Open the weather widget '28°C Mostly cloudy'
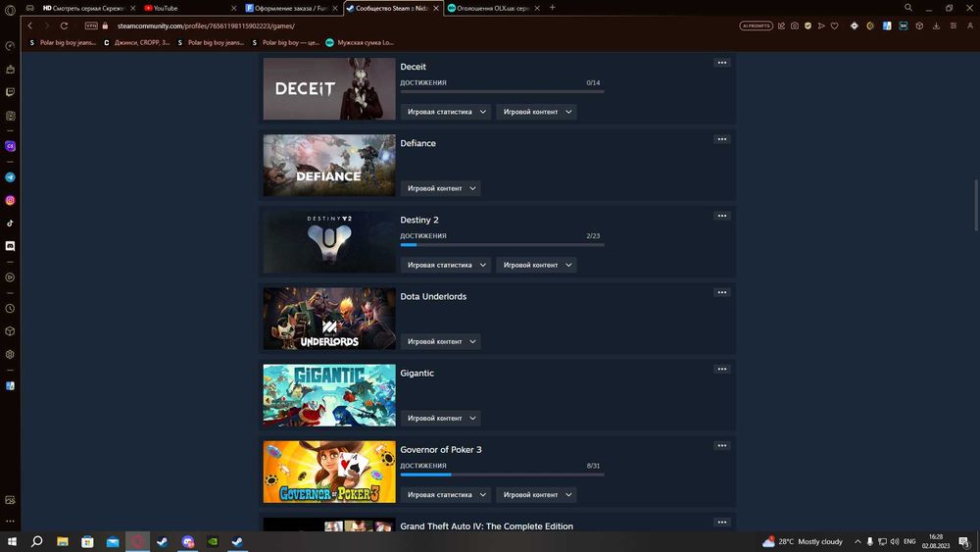This screenshot has width=980, height=552. pyautogui.click(x=803, y=541)
